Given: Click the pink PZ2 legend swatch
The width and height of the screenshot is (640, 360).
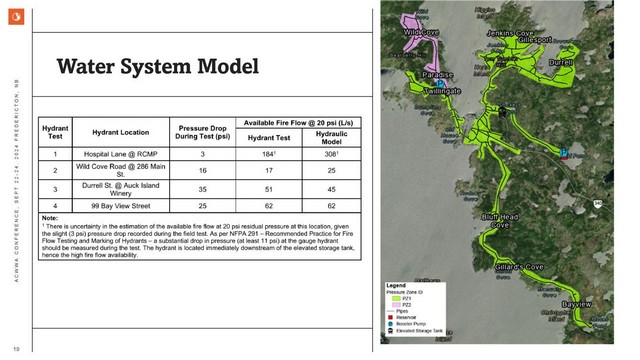Looking at the screenshot, I should point(396,305).
